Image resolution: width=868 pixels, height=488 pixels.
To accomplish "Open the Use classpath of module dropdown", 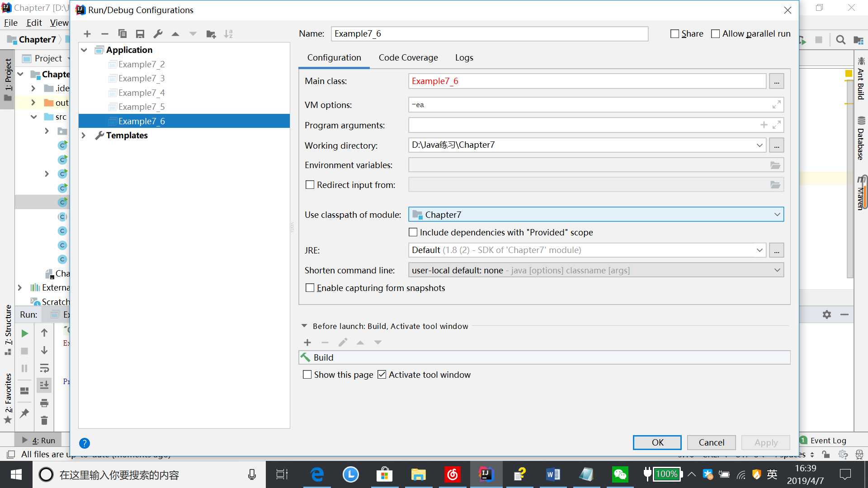I will pyautogui.click(x=778, y=214).
